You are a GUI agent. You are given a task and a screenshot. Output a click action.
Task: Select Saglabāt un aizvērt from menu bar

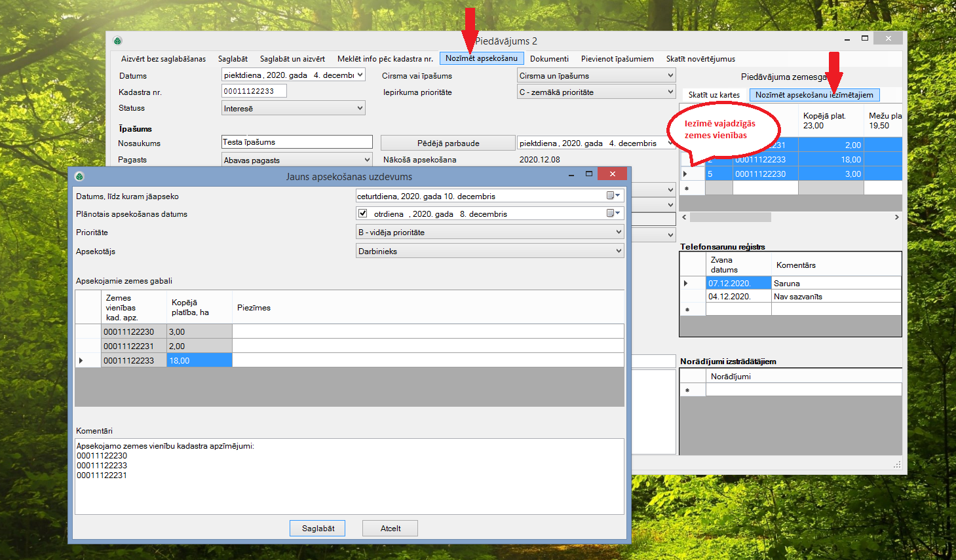[x=292, y=59]
